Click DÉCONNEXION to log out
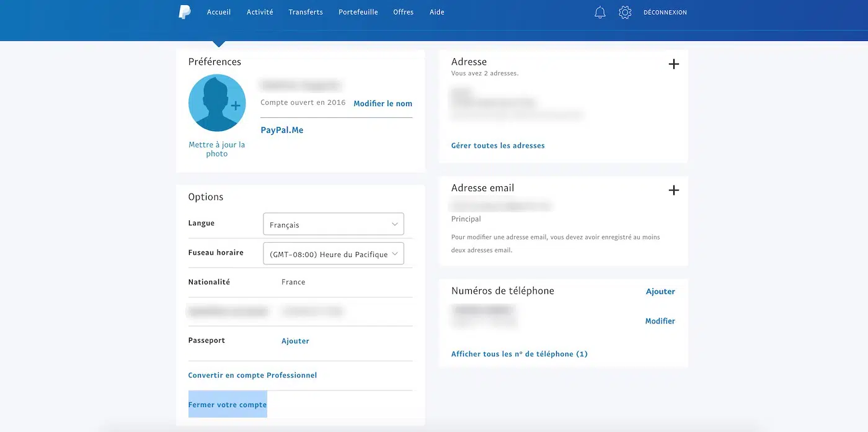868x432 pixels. point(665,12)
